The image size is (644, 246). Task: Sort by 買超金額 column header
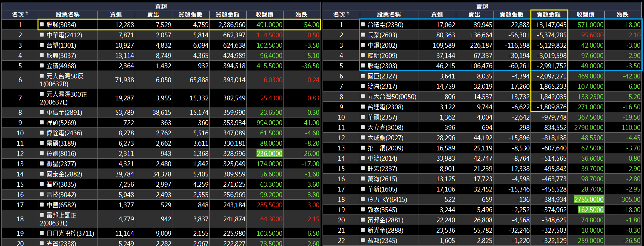click(x=227, y=14)
